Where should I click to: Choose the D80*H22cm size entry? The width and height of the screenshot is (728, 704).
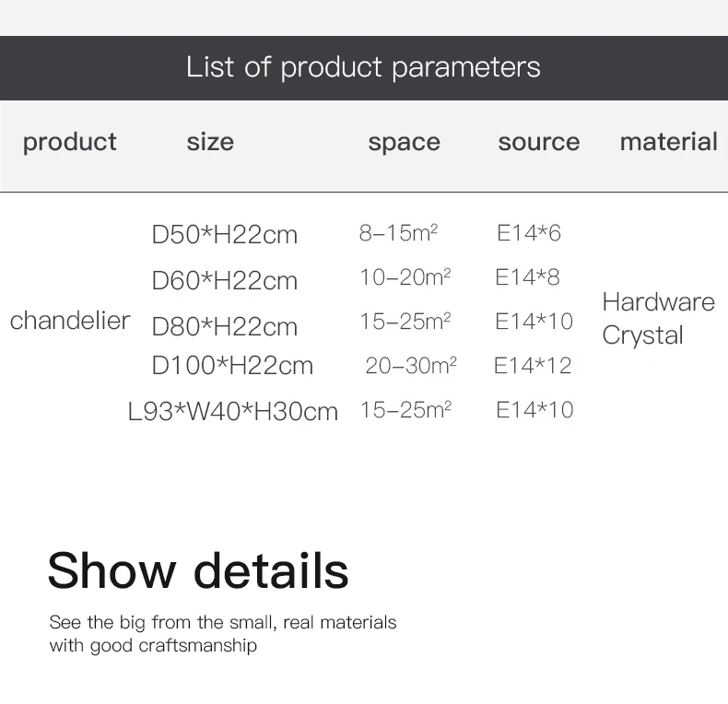tap(225, 326)
